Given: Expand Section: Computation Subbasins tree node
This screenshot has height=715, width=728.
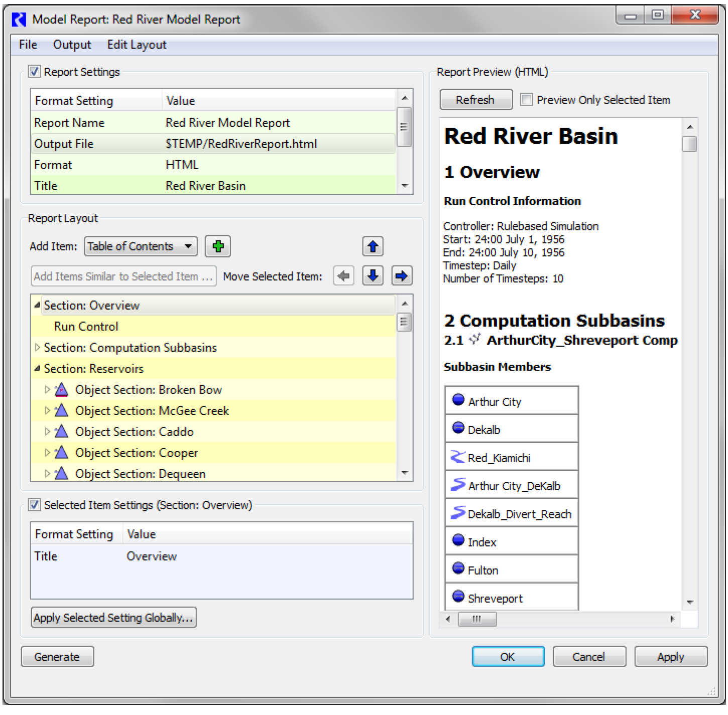Looking at the screenshot, I should point(38,347).
